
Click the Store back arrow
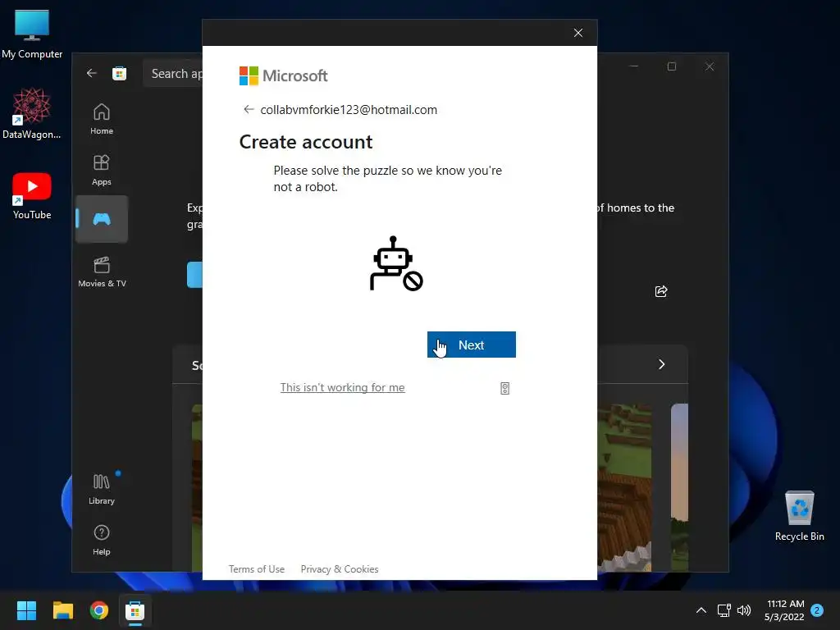pyautogui.click(x=92, y=73)
